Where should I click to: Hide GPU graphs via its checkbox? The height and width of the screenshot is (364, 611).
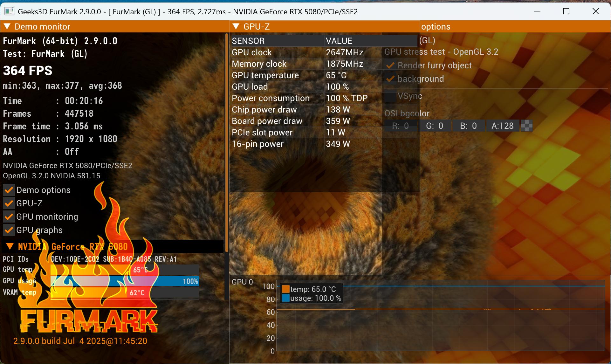(9, 230)
